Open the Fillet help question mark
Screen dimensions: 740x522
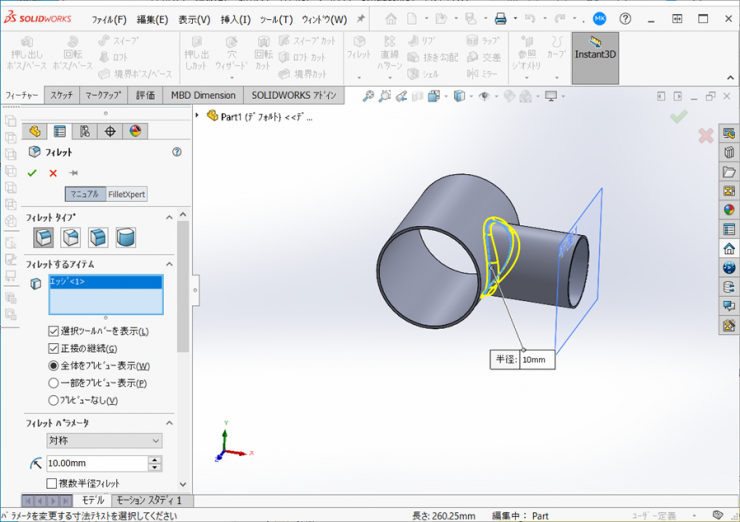[x=177, y=152]
